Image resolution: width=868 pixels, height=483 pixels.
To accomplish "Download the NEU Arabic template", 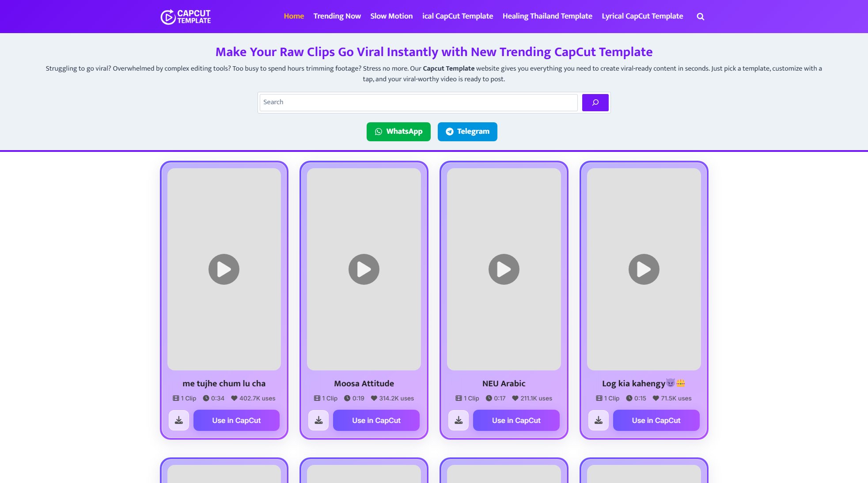I will click(x=459, y=420).
